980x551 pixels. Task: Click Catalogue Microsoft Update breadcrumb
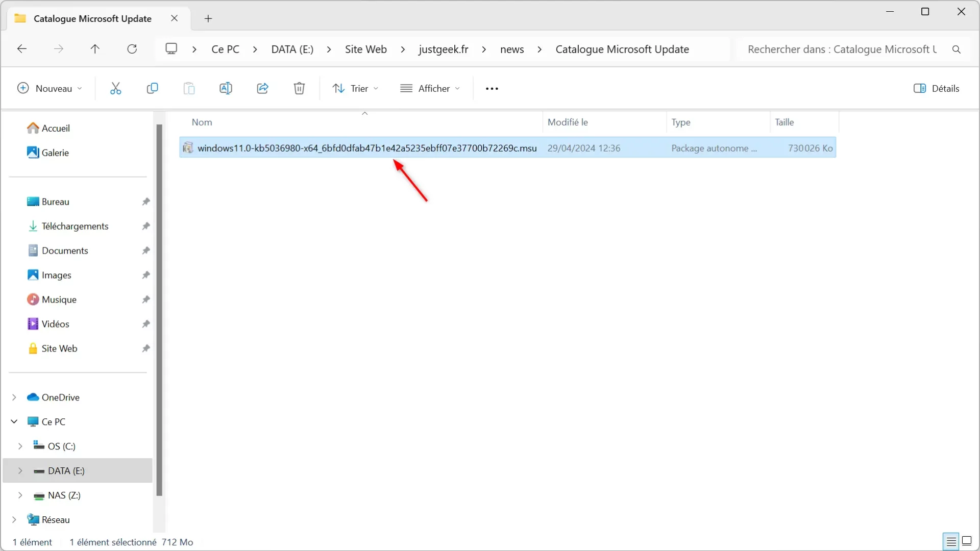pyautogui.click(x=622, y=49)
